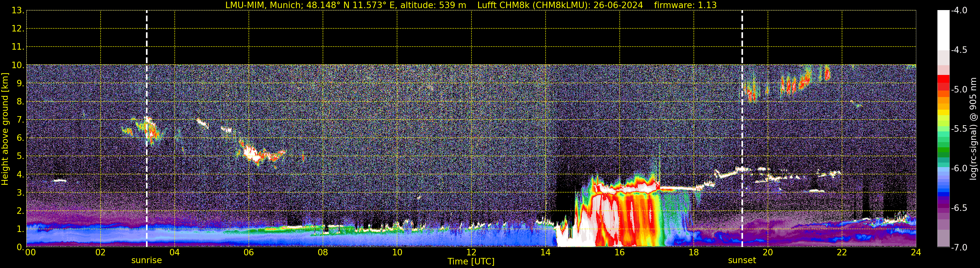980x268 pixels.
Task: Click the "3." height axis tick label
Action: tap(20, 193)
